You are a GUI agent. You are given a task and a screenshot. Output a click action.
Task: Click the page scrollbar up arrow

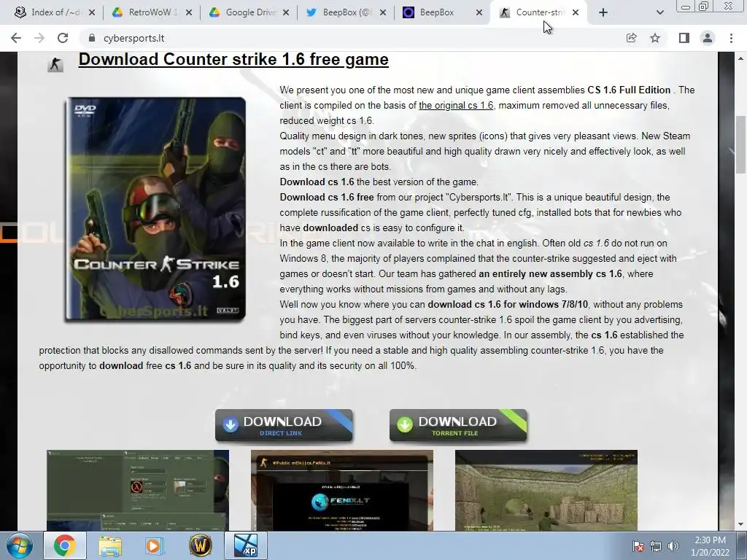coord(741,58)
